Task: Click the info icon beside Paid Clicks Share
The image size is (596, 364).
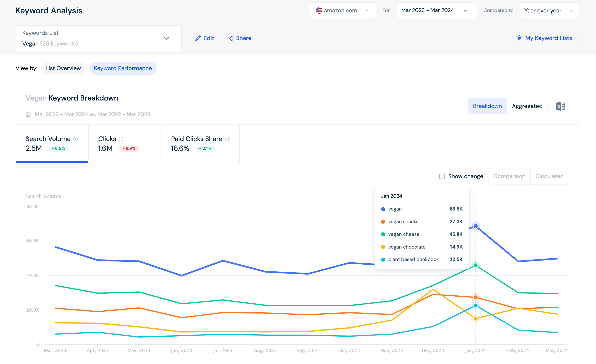Action: click(227, 139)
